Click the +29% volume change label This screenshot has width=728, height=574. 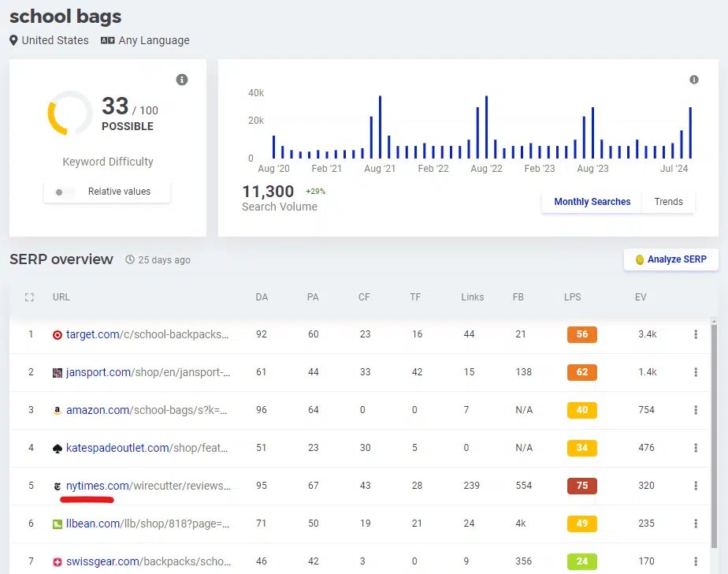[x=315, y=192]
